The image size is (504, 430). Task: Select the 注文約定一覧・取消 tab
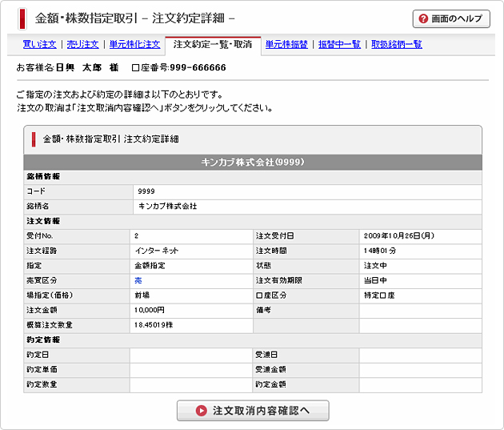click(212, 45)
